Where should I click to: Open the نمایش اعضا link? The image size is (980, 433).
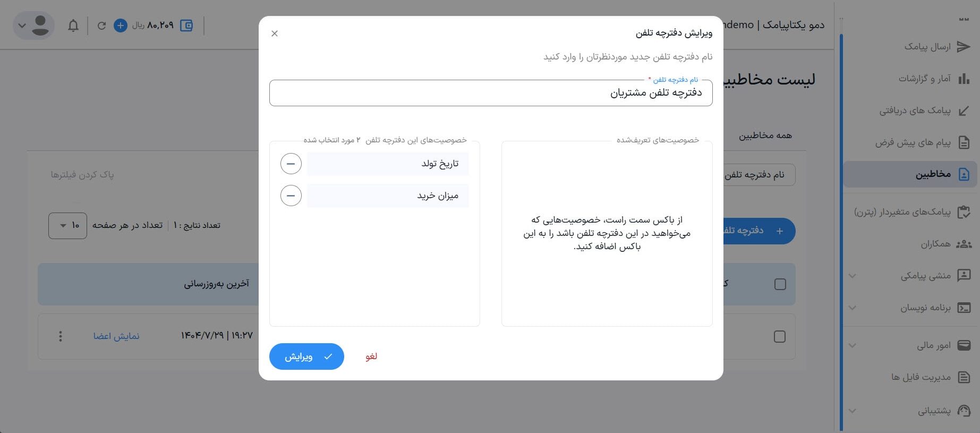pyautogui.click(x=116, y=336)
